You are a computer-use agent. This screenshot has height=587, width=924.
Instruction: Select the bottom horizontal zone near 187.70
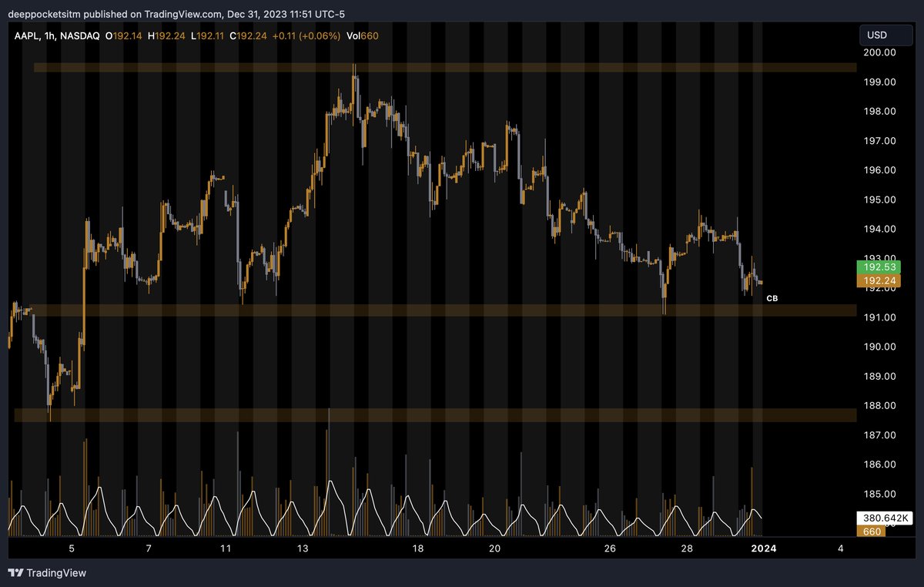pos(435,415)
